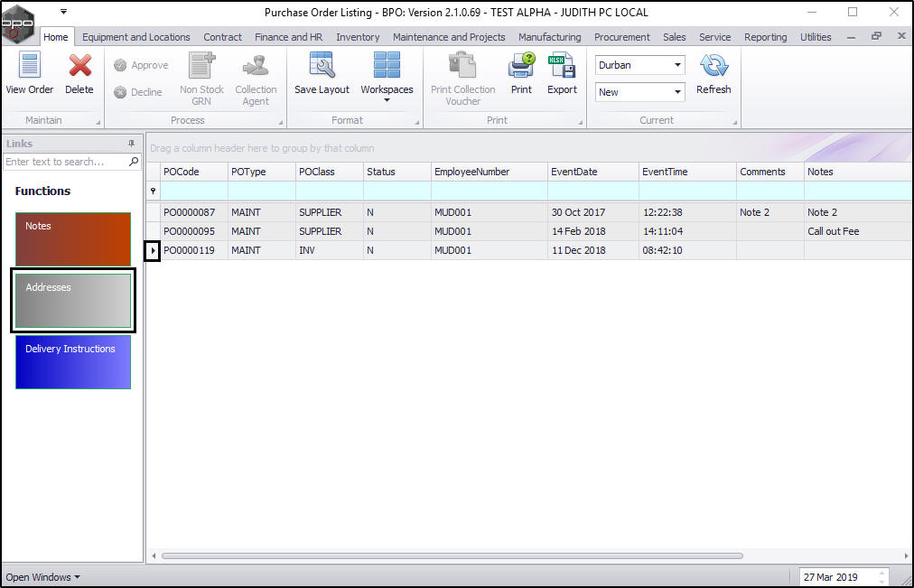914x588 pixels.
Task: Expand the Format group dialog launcher
Action: [x=416, y=122]
